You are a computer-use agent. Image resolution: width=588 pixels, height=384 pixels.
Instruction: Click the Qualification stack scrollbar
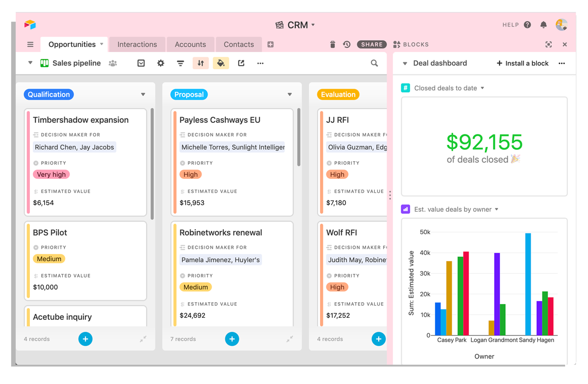[x=152, y=164]
